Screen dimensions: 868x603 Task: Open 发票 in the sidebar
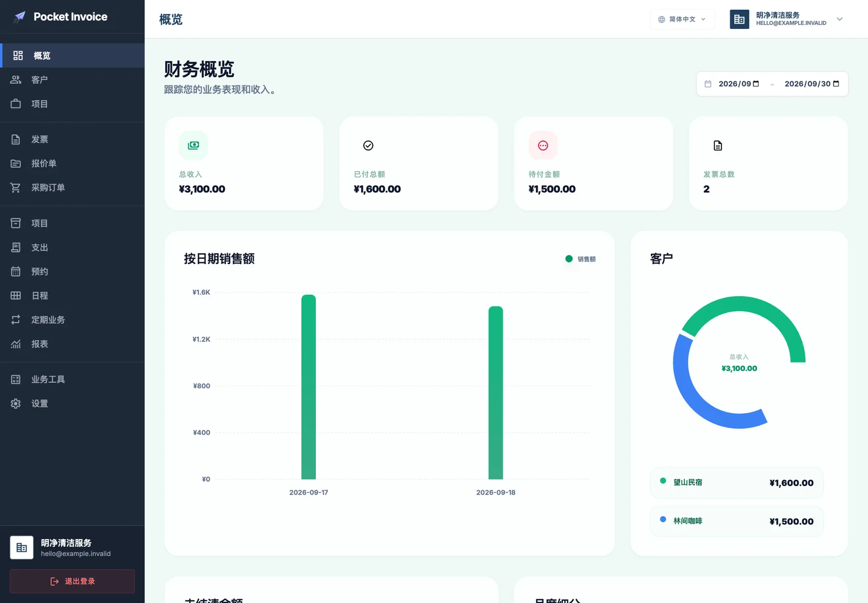(72, 139)
